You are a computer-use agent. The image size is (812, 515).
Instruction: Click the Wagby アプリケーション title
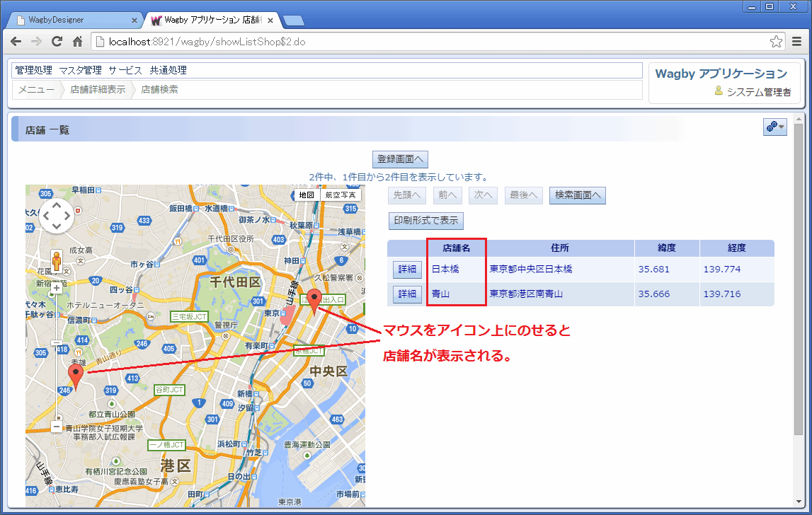pos(721,74)
